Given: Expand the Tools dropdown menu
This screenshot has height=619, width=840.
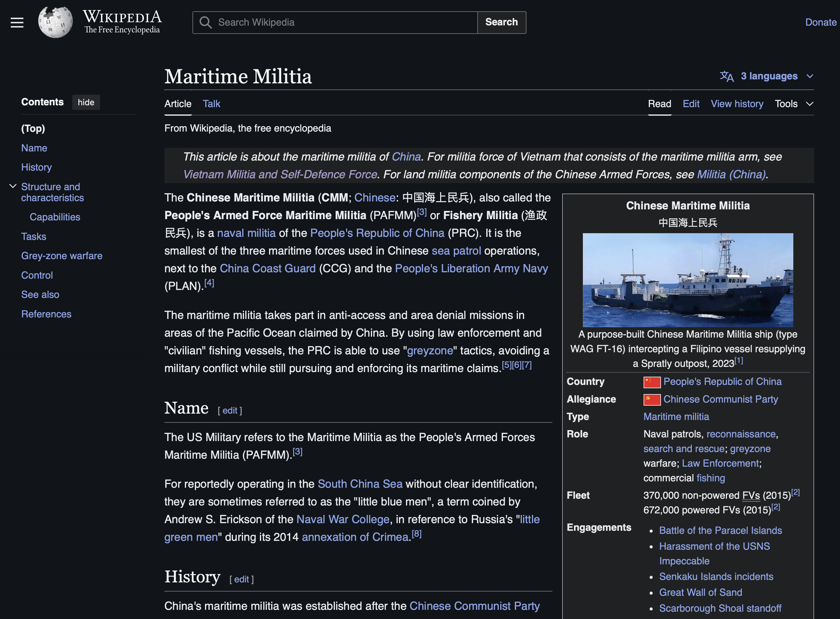Looking at the screenshot, I should point(794,104).
